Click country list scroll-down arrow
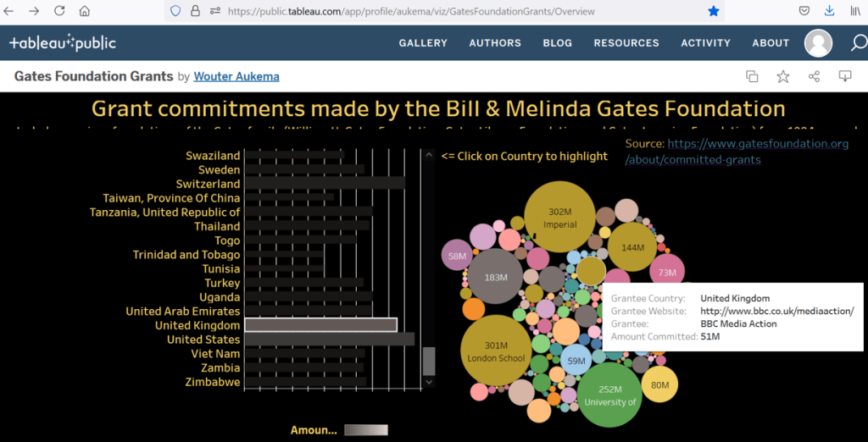868x442 pixels. [x=429, y=383]
